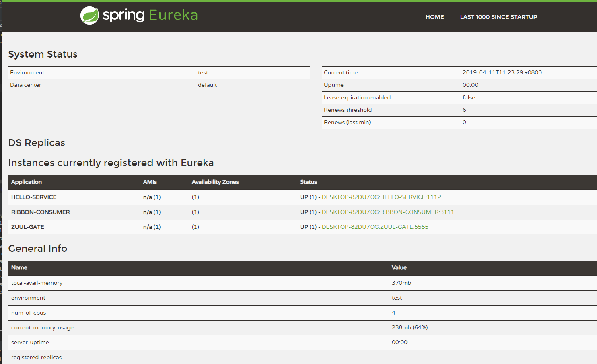This screenshot has width=597, height=364.
Task: Select the Environment value labeled test
Action: [203, 72]
